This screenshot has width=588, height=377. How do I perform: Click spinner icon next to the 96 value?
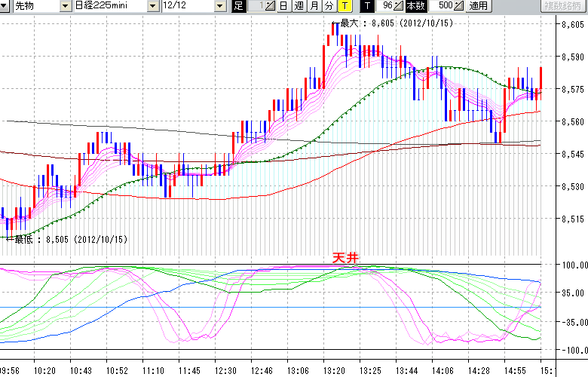click(399, 6)
